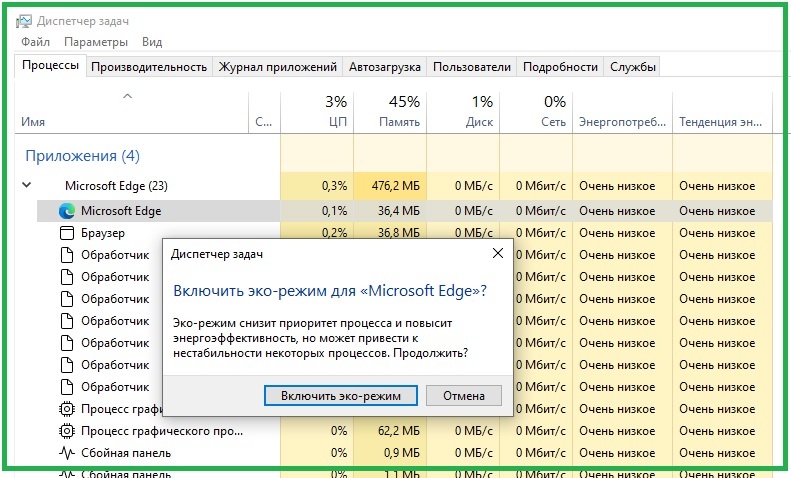The height and width of the screenshot is (478, 791).
Task: Open the Подробности tab
Action: [x=560, y=67]
